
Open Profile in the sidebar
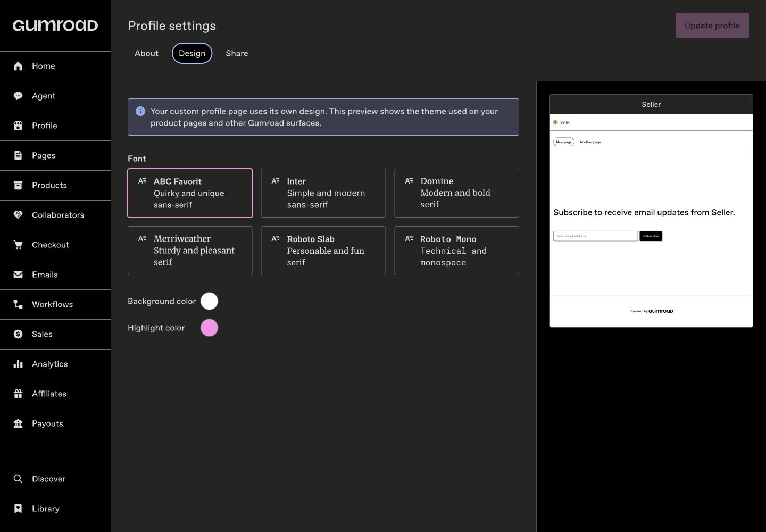coord(55,126)
